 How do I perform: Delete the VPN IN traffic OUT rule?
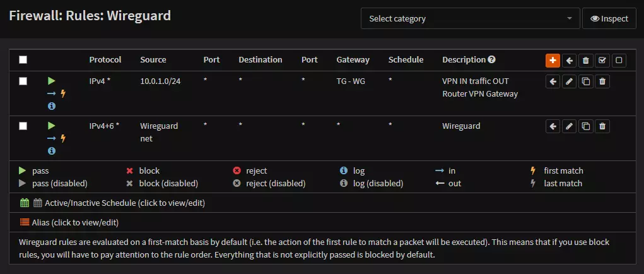pos(602,81)
